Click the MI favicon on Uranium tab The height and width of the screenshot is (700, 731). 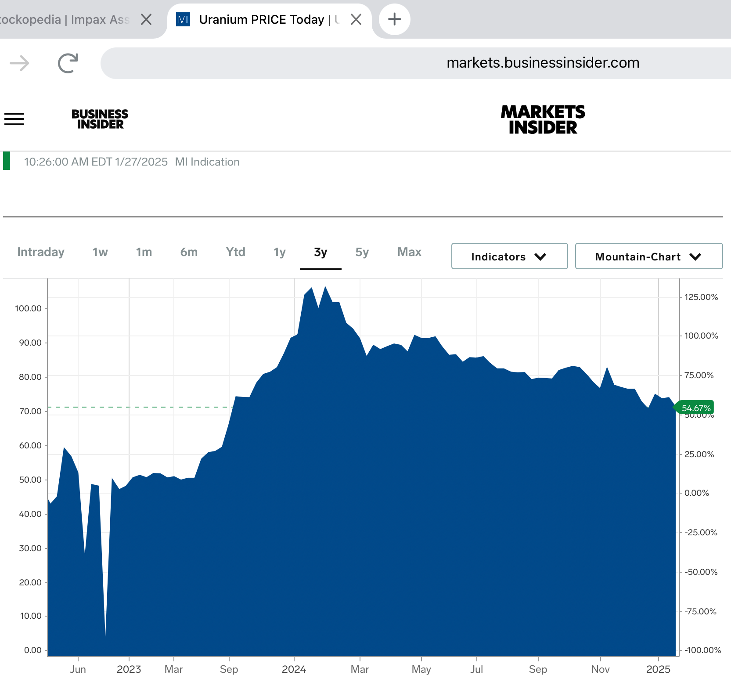point(183,19)
